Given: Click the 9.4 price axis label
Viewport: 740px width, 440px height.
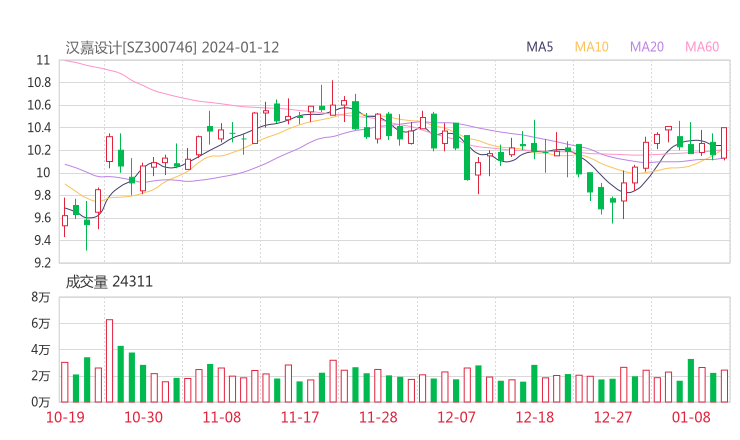Looking at the screenshot, I should [42, 240].
